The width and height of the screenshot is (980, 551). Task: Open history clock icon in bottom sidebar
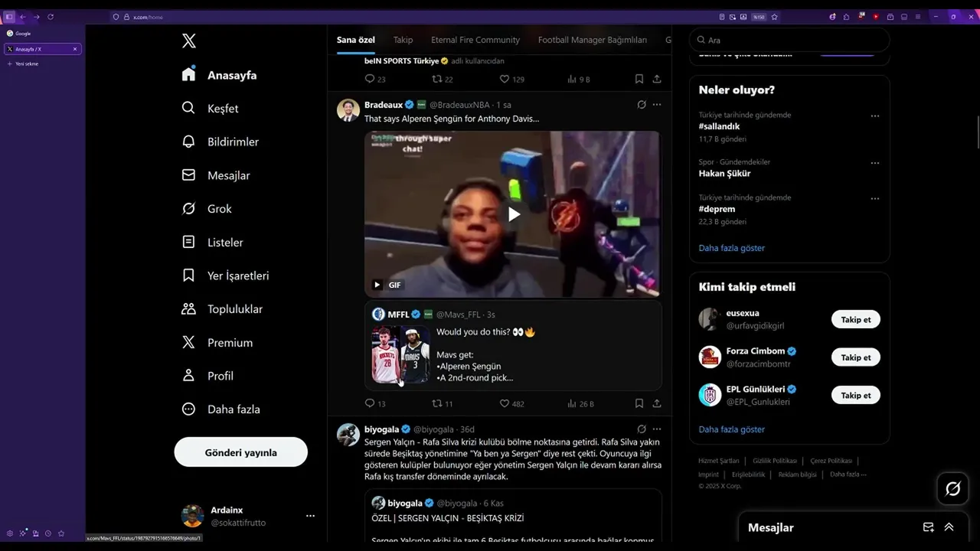coord(48,533)
